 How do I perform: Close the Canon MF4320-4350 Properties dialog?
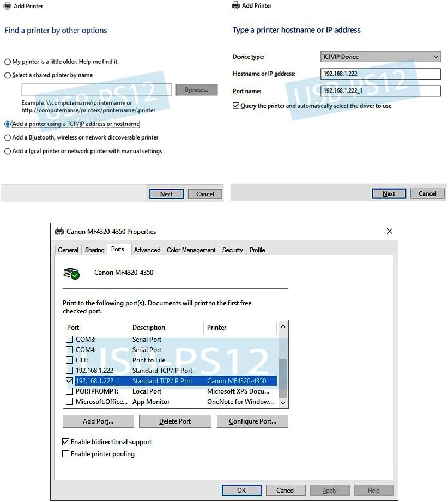(389, 231)
